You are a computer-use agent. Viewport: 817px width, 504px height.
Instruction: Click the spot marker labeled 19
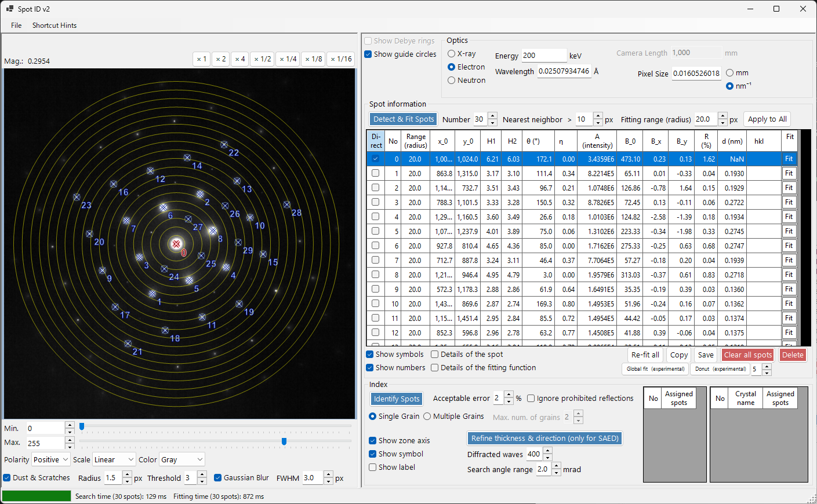pos(239,304)
